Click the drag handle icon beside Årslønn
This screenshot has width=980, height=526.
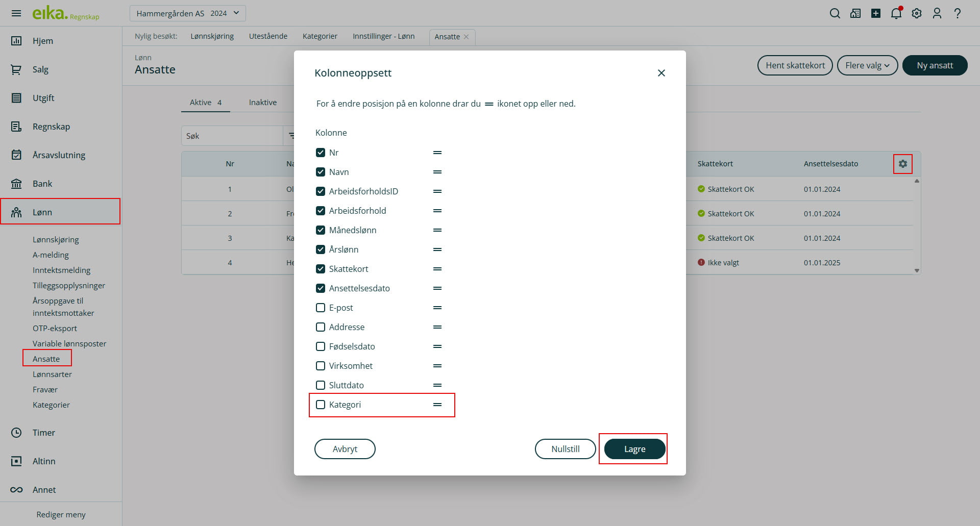437,249
